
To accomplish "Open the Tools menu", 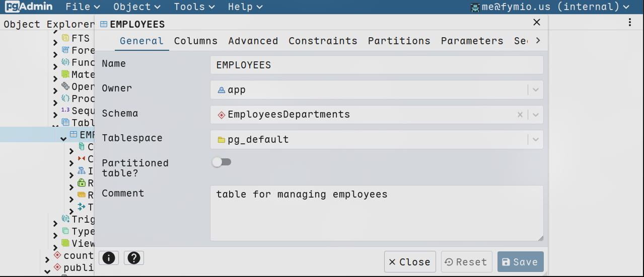I will pos(194,7).
